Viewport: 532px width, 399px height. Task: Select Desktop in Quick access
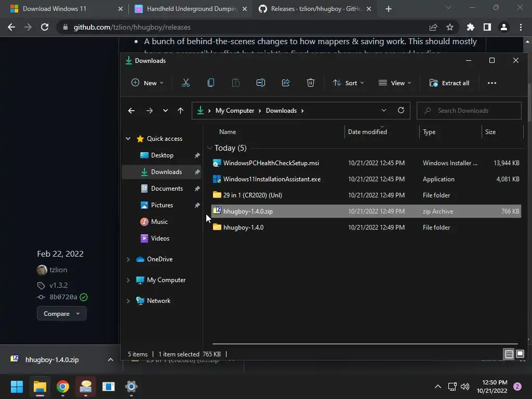(x=162, y=155)
